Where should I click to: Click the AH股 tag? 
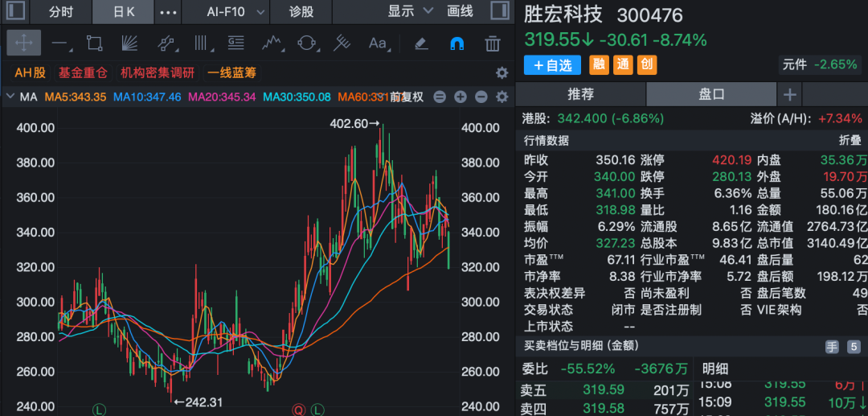pos(31,72)
